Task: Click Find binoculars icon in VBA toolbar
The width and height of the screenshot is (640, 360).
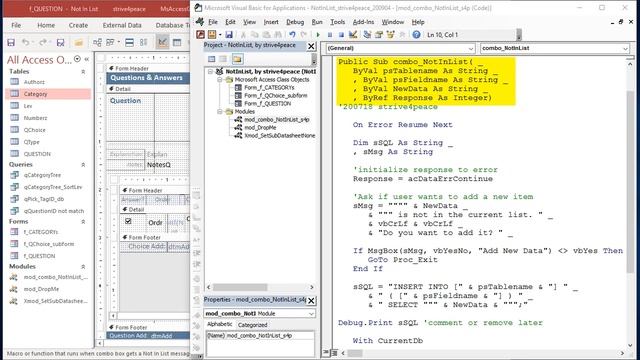Action: point(278,35)
